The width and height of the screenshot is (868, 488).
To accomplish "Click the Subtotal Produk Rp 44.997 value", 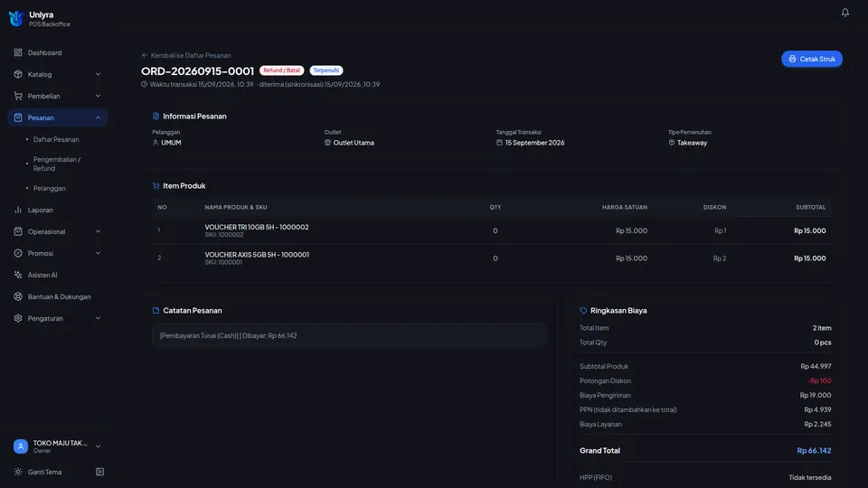I will (816, 366).
